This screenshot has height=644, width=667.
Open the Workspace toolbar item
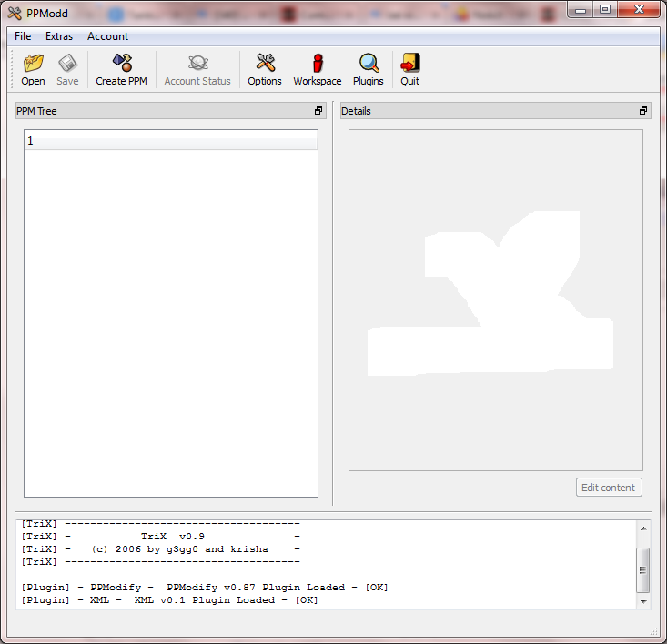pos(318,70)
